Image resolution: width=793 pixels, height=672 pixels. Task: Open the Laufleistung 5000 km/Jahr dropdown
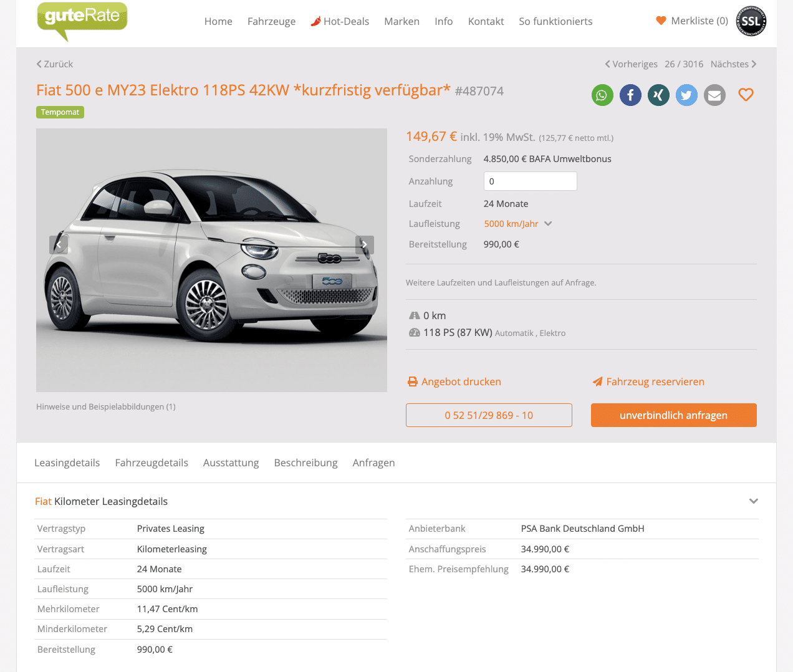pos(518,224)
